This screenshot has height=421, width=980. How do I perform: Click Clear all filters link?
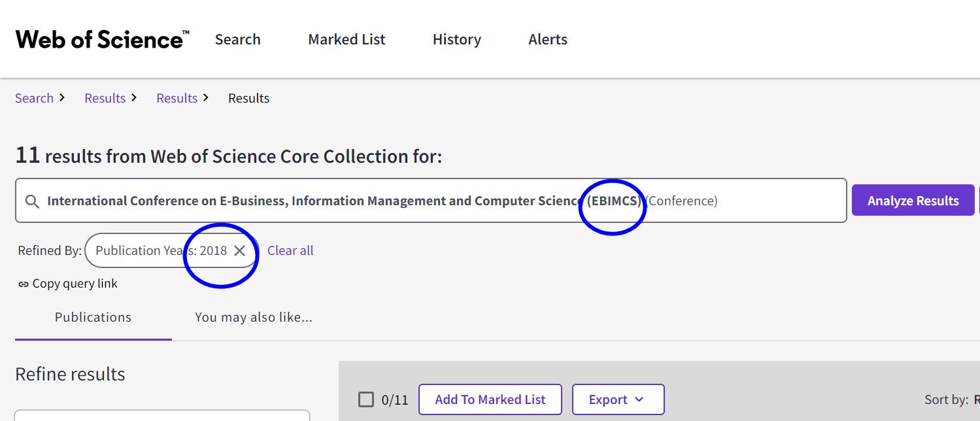290,250
